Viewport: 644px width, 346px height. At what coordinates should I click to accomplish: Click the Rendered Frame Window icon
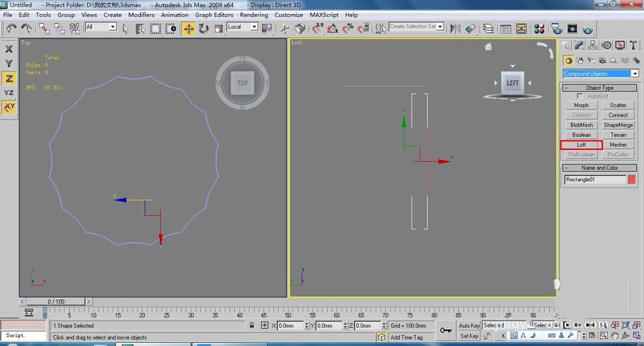click(x=572, y=29)
